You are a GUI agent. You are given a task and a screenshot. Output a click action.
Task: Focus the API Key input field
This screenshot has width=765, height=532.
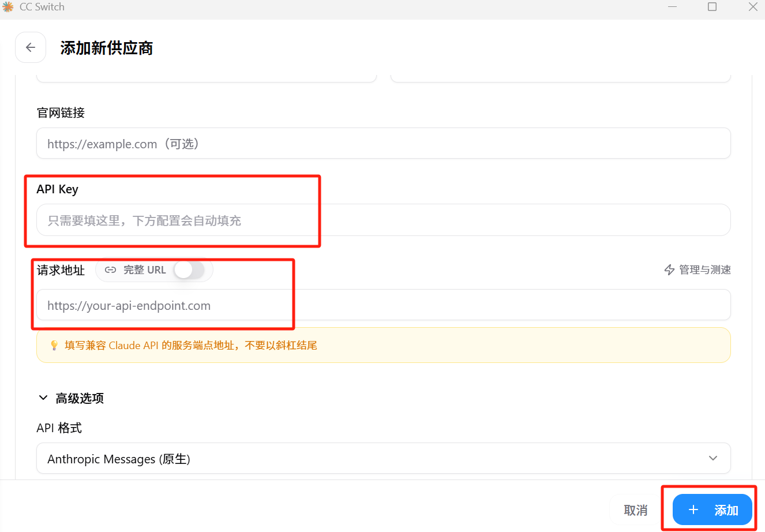click(384, 220)
